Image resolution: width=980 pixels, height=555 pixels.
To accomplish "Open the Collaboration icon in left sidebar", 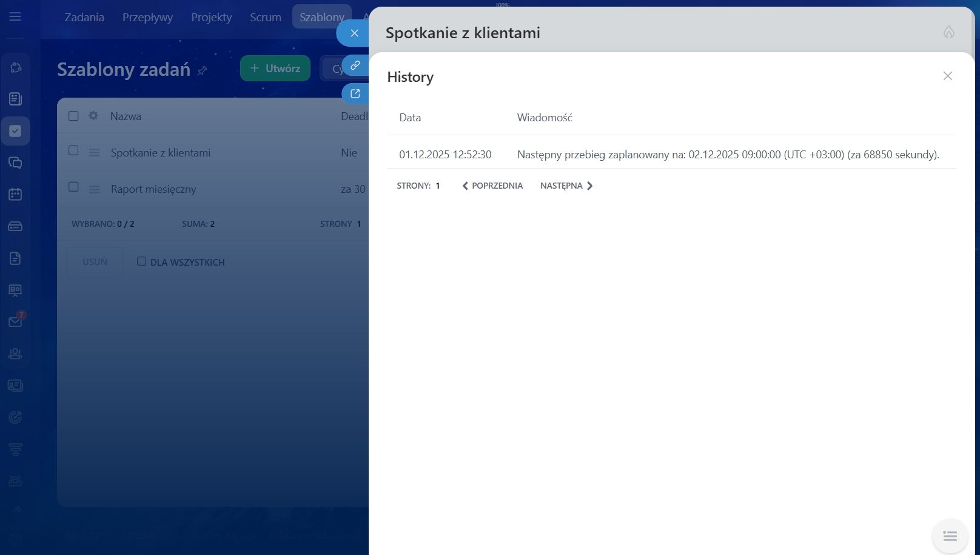I will tap(15, 67).
